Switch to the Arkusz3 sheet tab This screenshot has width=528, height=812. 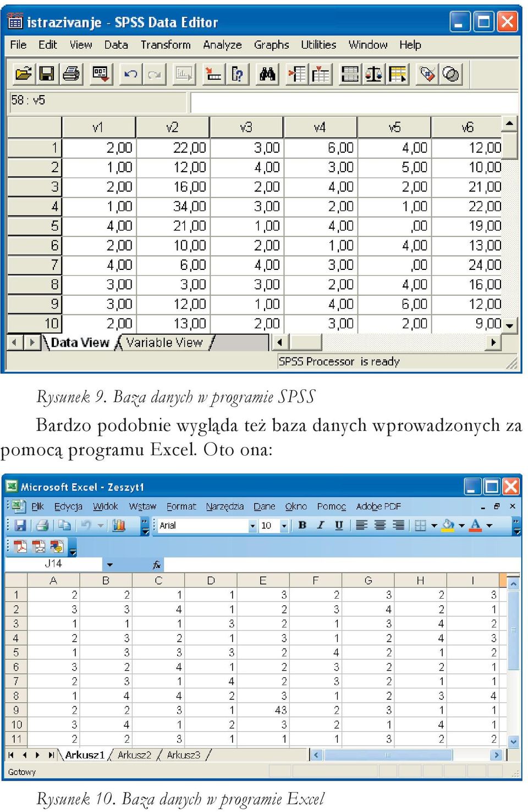pos(183,755)
